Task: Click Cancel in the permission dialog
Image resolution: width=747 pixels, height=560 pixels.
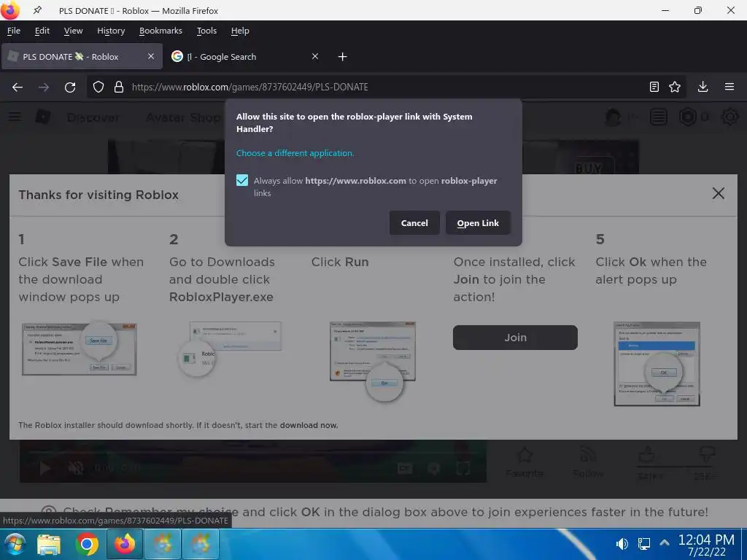Action: coord(414,223)
